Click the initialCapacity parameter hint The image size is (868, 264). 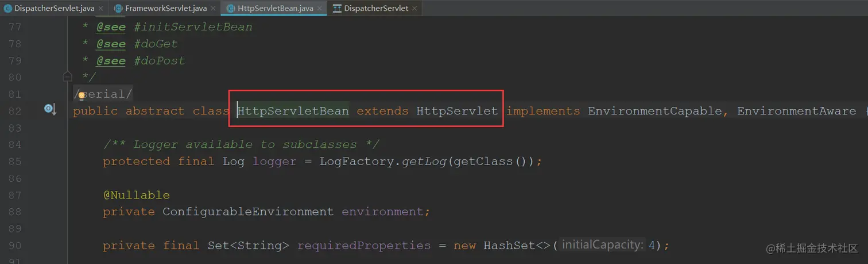coord(603,245)
